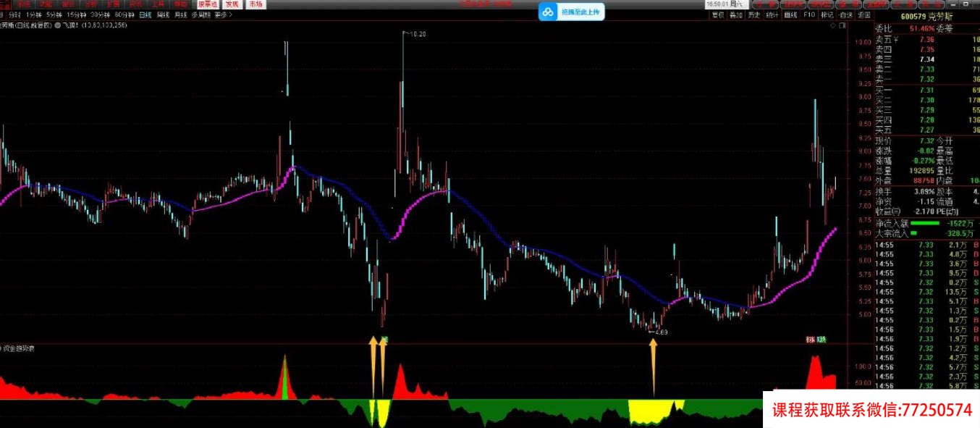Click the 拖拽至此上传 upload label

[580, 12]
